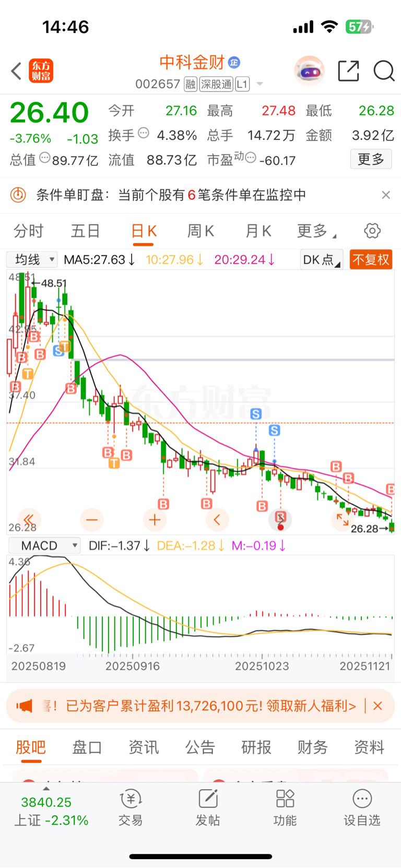Switch to 月K chart tab
This screenshot has width=401, height=868.
[258, 231]
